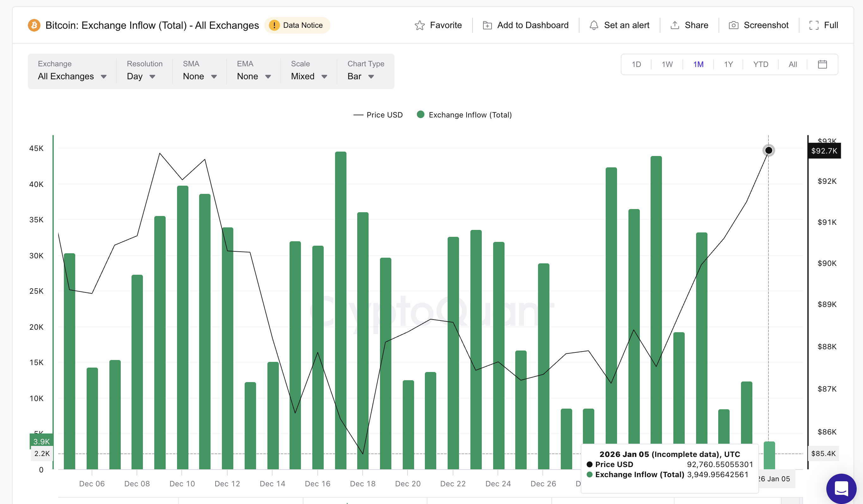Image resolution: width=863 pixels, height=504 pixels.
Task: Expand the Resolution dropdown set to Day
Action: pos(141,76)
